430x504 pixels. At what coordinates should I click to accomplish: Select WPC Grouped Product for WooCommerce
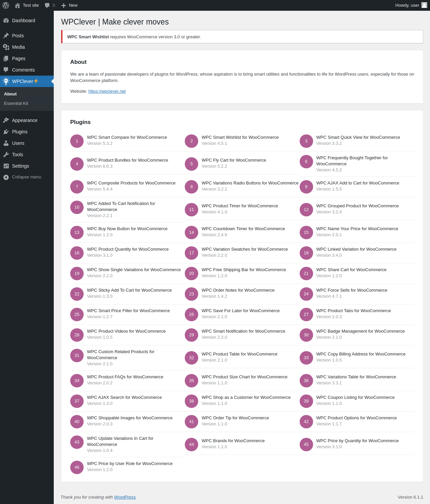coord(357,206)
